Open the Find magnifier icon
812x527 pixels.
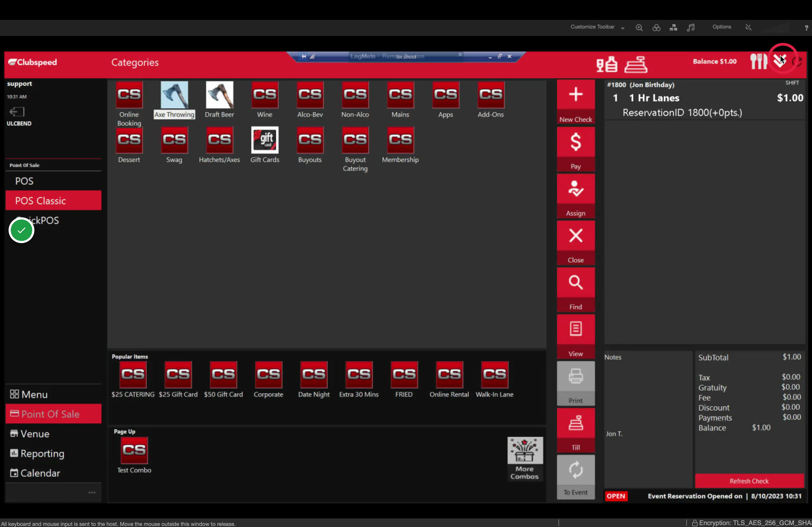[575, 282]
